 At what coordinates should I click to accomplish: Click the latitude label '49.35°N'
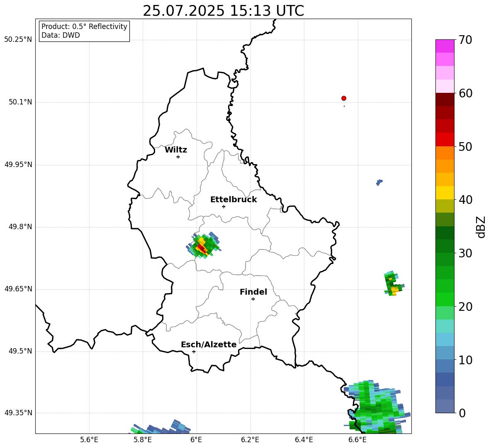tap(18, 413)
